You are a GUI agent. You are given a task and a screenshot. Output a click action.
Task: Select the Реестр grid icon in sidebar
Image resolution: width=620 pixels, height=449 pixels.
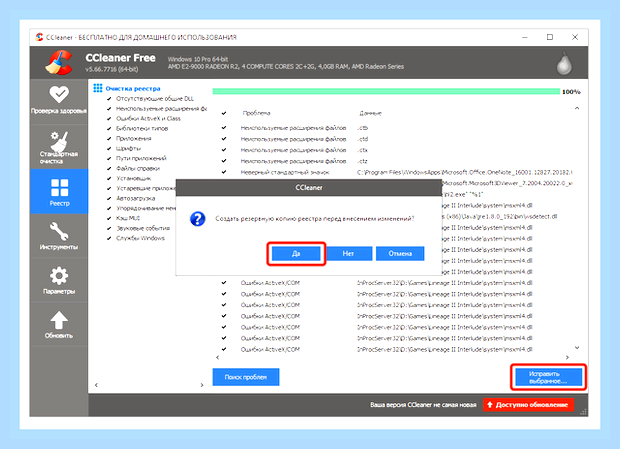pos(59,187)
